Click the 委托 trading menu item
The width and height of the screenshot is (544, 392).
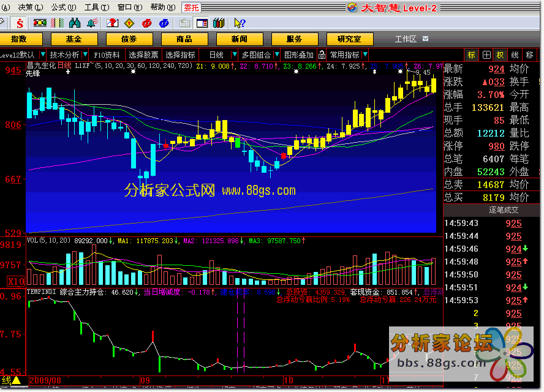click(191, 7)
